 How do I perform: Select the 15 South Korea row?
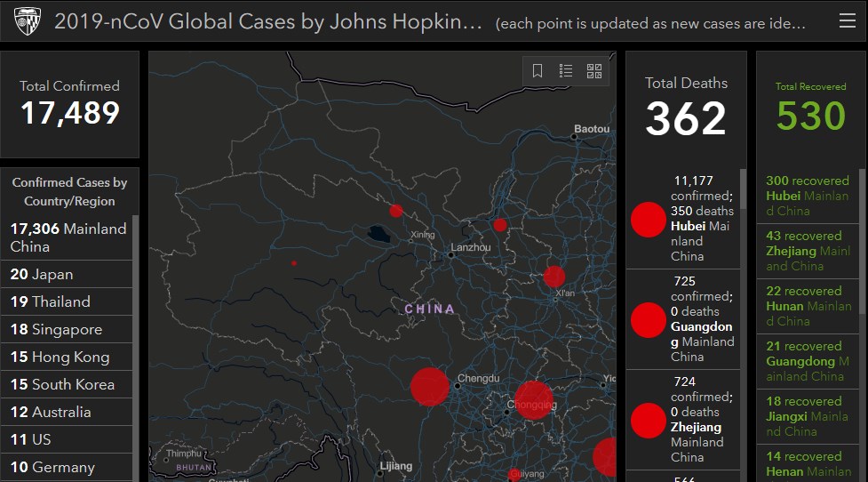(x=67, y=384)
